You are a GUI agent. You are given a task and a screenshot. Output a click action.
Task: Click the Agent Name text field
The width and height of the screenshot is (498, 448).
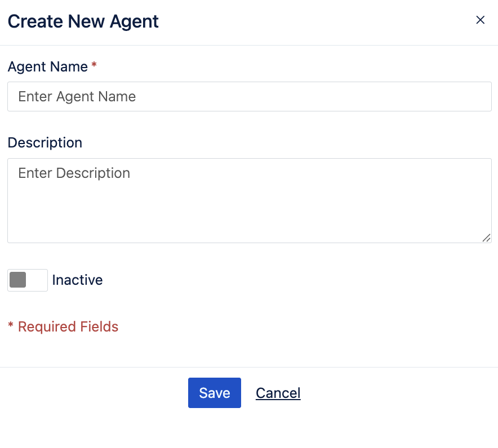(x=249, y=96)
